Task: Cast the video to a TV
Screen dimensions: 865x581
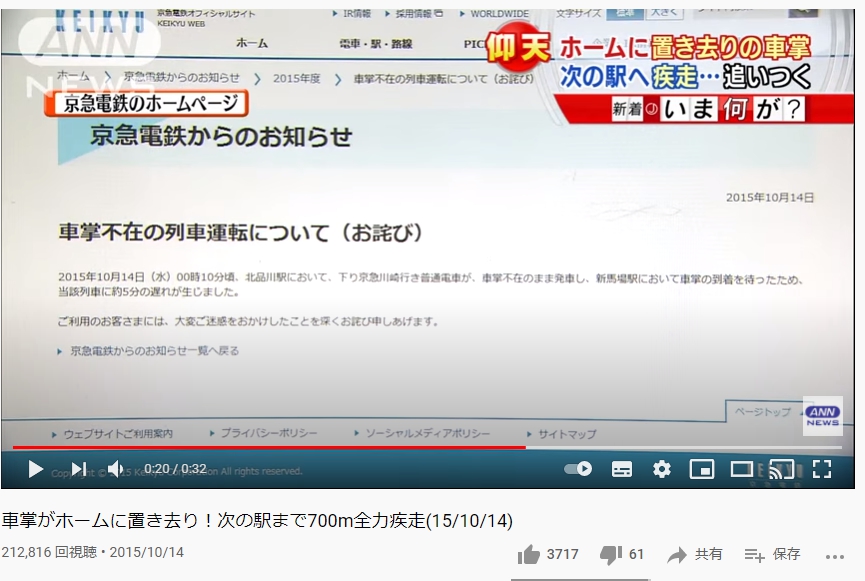Action: tap(782, 470)
